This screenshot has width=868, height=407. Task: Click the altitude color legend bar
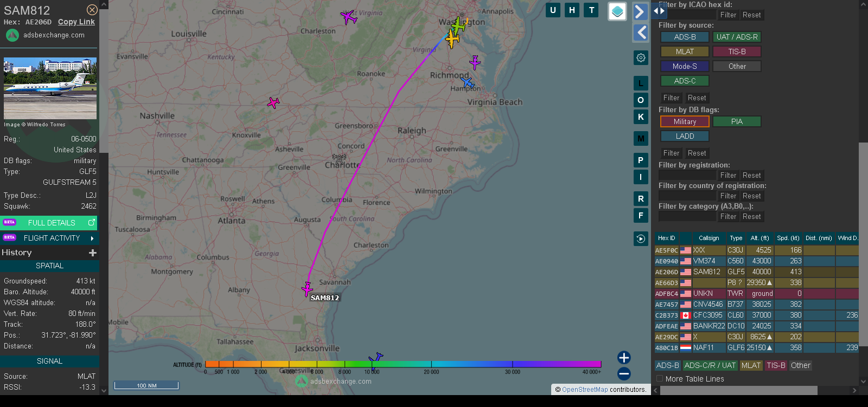(403, 364)
